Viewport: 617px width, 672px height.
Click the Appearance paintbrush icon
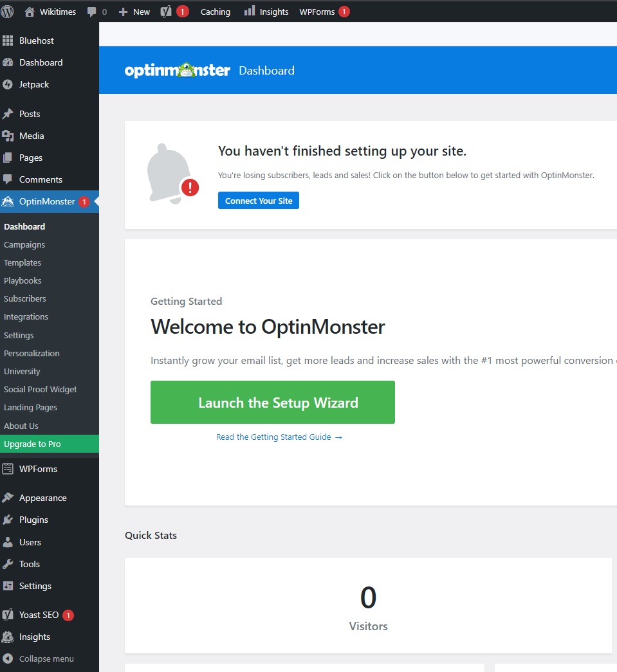[x=8, y=498]
